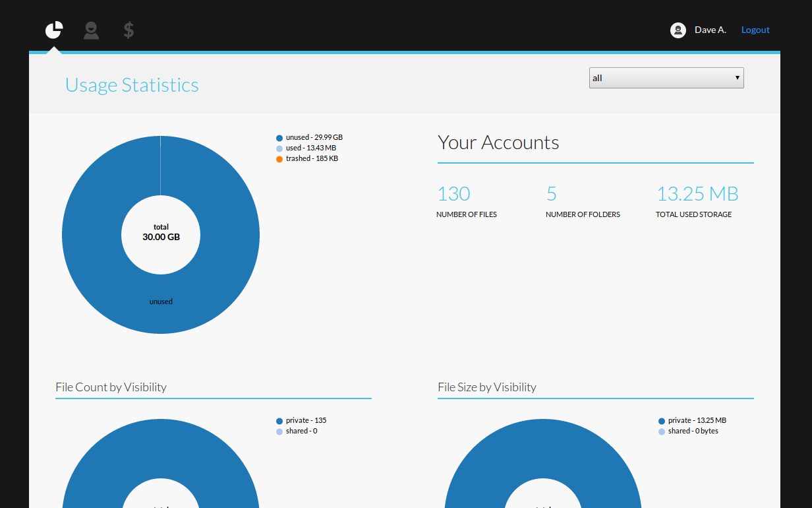The width and height of the screenshot is (812, 508).
Task: Click the NUMBER OF FILES label
Action: [x=467, y=214]
